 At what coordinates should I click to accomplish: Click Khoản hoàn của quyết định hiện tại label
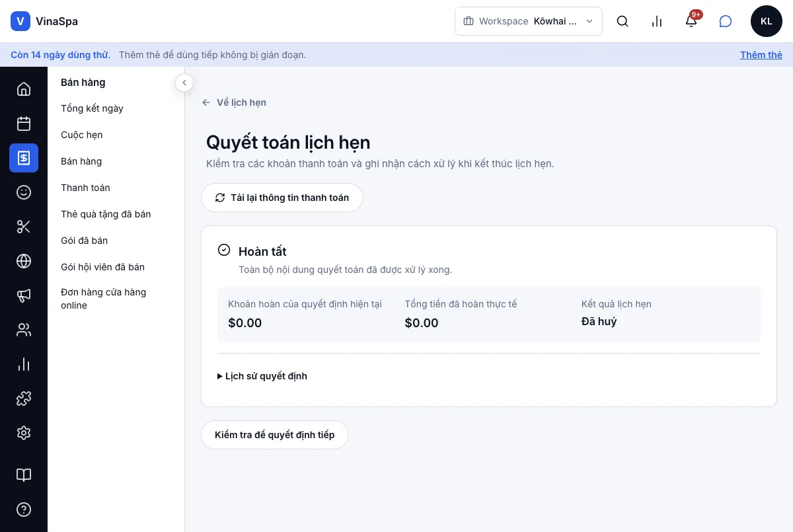click(305, 304)
